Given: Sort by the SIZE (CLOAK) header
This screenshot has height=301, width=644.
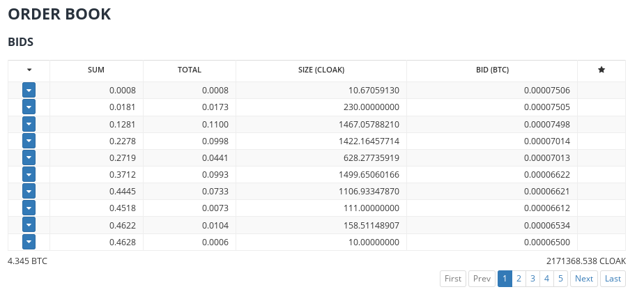Looking at the screenshot, I should 321,70.
